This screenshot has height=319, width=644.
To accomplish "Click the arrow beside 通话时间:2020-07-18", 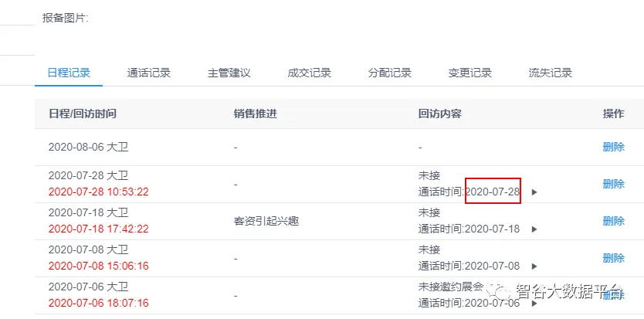I will tap(534, 229).
